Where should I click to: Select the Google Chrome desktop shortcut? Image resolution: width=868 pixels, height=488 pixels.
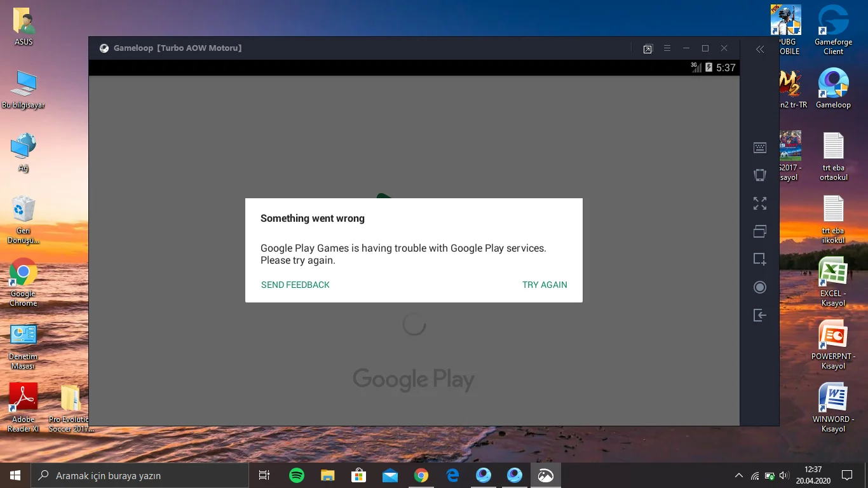pos(24,283)
